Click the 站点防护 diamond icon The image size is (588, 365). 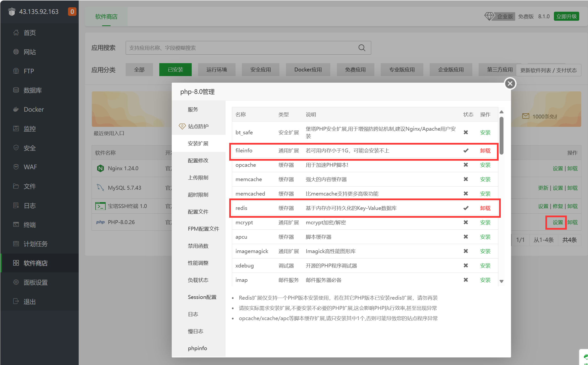click(x=182, y=126)
